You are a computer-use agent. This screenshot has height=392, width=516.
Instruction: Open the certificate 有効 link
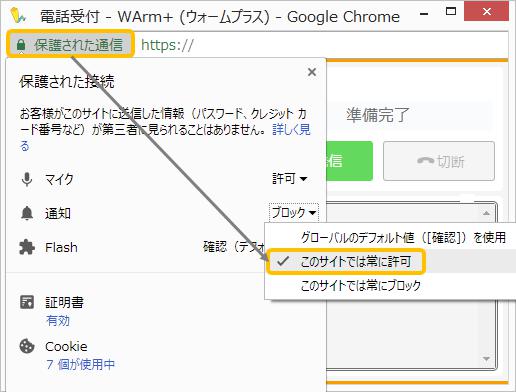pos(58,321)
